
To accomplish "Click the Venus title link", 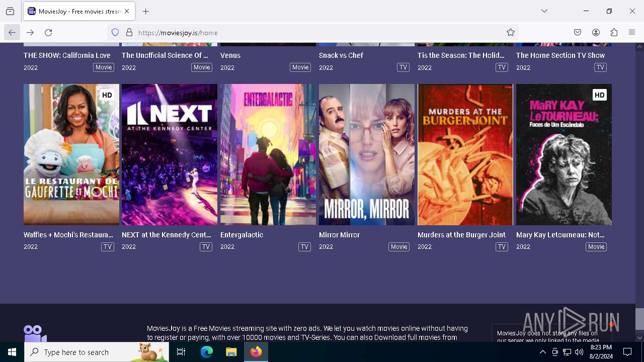I will tap(230, 55).
